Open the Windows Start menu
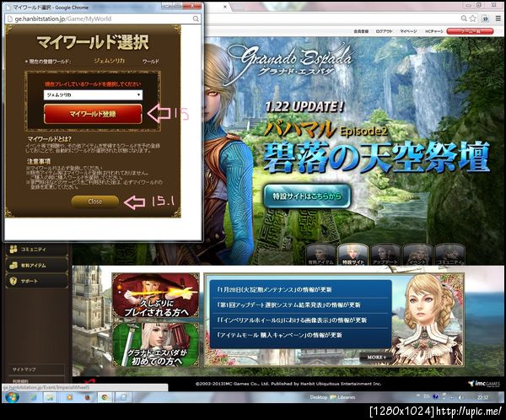Screen dimensions: 506x420 [12, 397]
